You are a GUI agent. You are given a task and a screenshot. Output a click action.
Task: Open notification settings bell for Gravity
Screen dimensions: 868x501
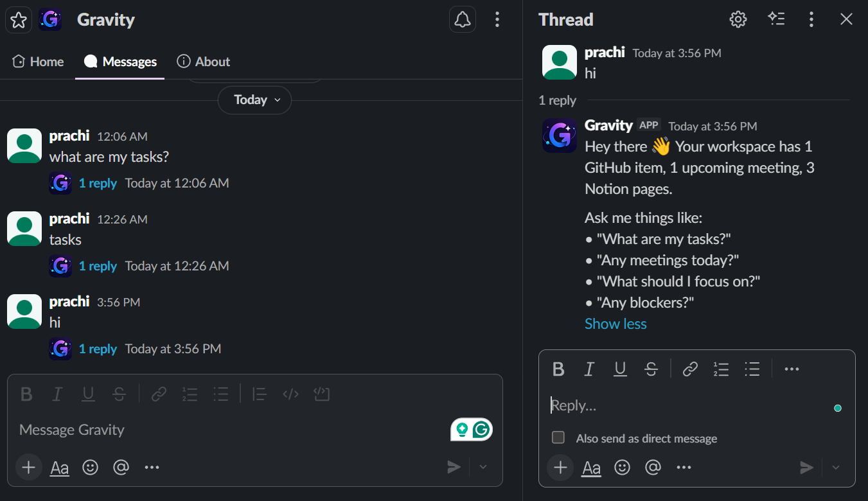(463, 20)
